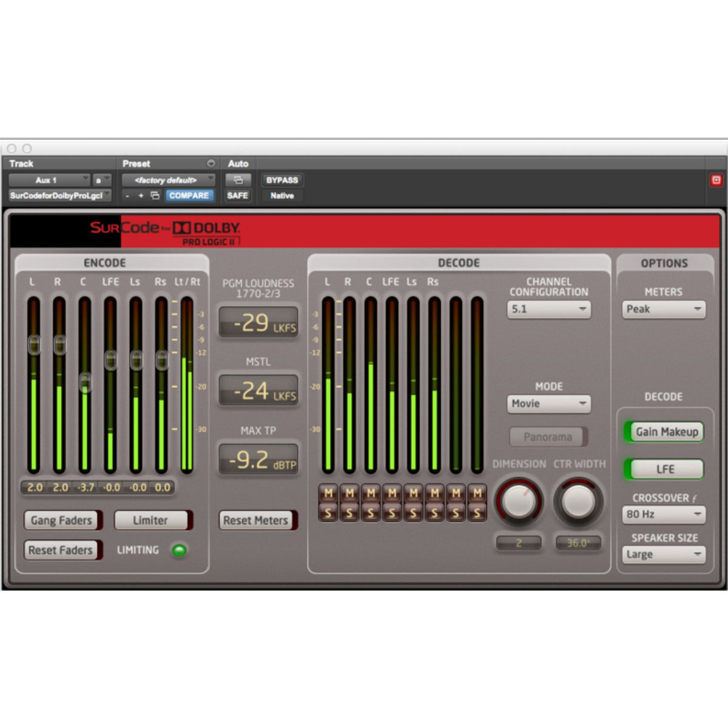Screen dimensions: 728x728
Task: Click the red plug-in target icon
Action: pos(716,180)
